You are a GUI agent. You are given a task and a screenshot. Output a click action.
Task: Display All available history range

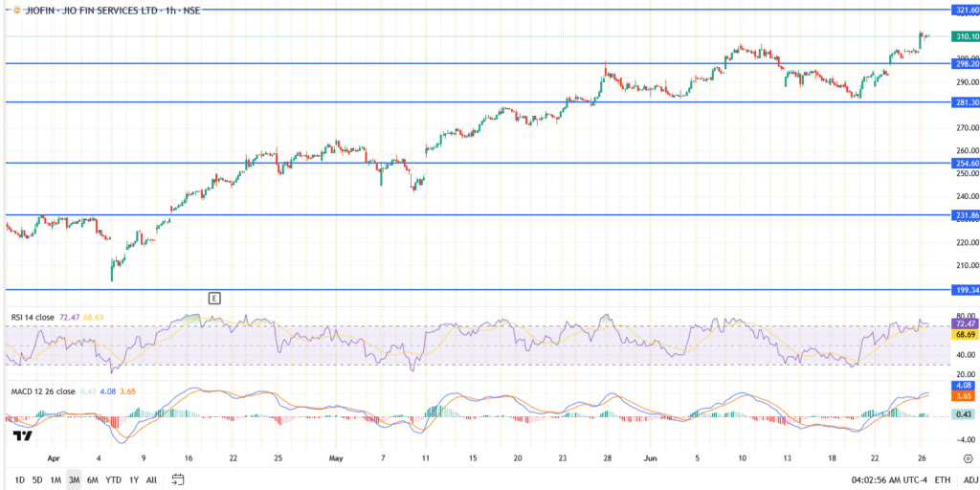coord(151,479)
